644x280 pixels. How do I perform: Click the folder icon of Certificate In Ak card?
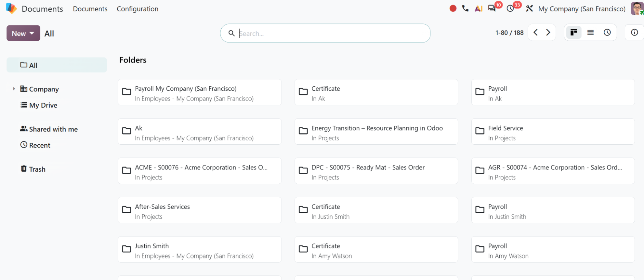click(303, 92)
